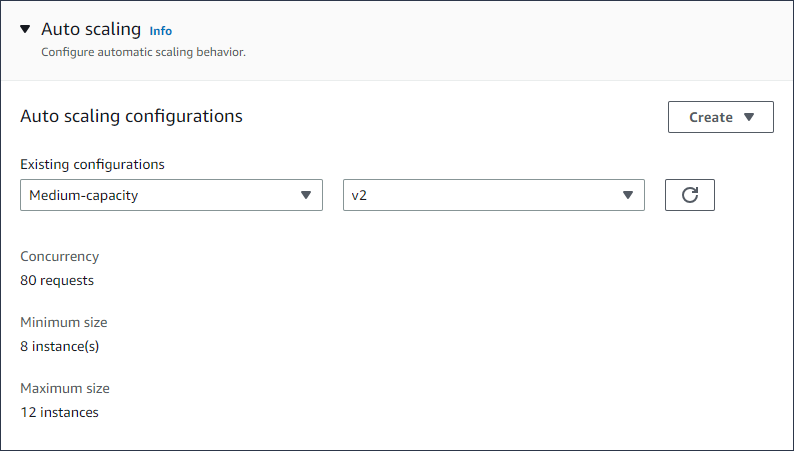Click the Concurrency label

point(59,257)
